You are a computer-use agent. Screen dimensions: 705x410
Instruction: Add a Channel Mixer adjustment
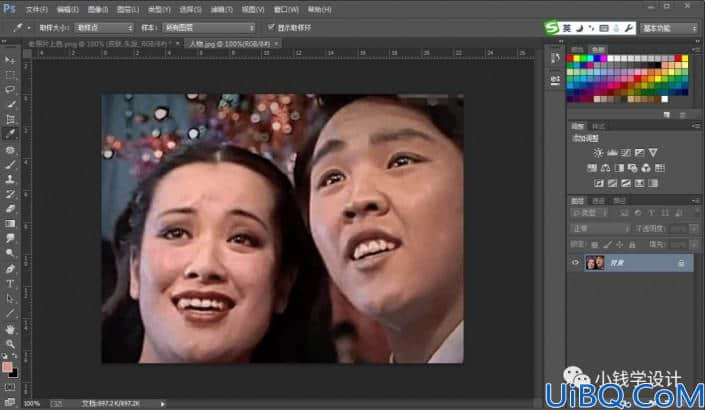point(646,168)
